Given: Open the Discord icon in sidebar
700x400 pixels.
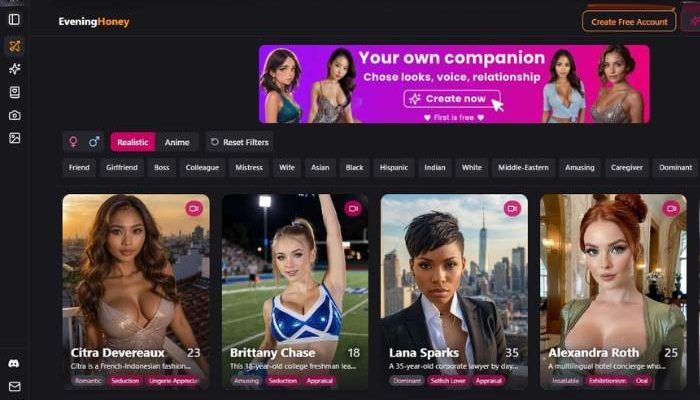Looking at the screenshot, I should (x=14, y=363).
